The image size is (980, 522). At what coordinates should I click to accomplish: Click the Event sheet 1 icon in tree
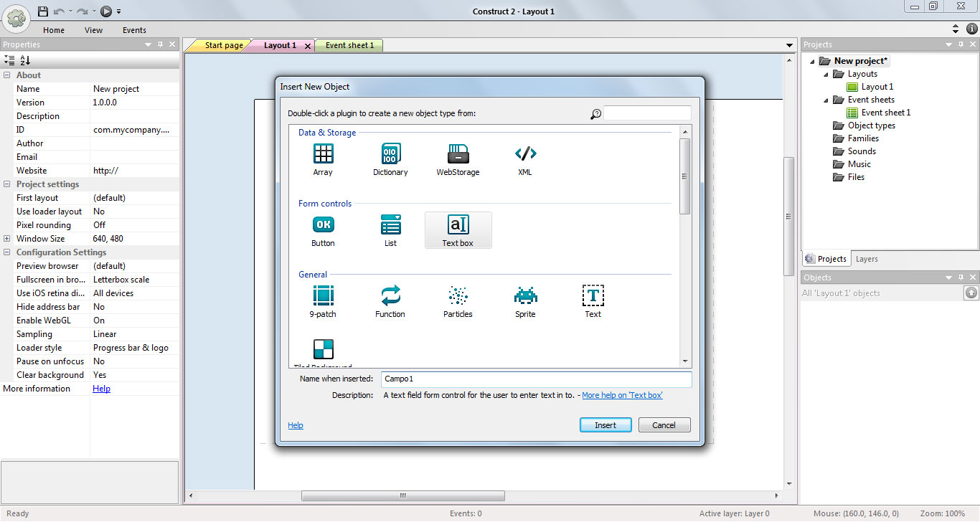[x=852, y=113]
